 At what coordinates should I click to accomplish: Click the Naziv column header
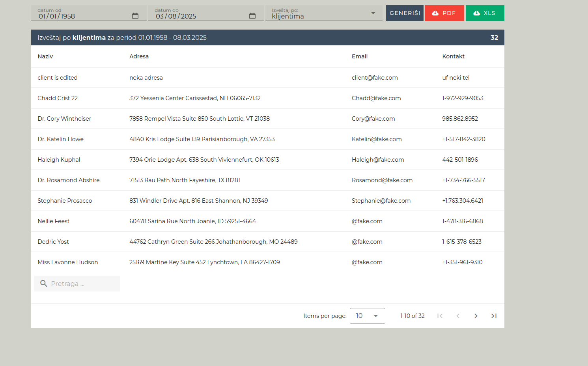pos(45,56)
